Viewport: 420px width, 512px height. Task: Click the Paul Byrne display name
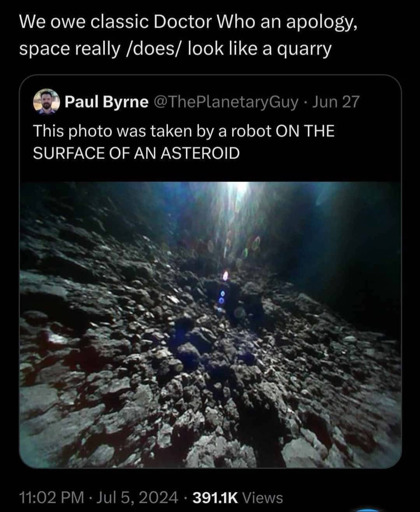pyautogui.click(x=106, y=102)
